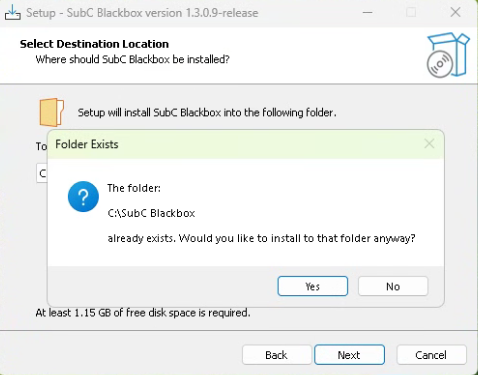This screenshot has width=478, height=375.
Task: Click the disabled maximize button
Action: (x=411, y=13)
